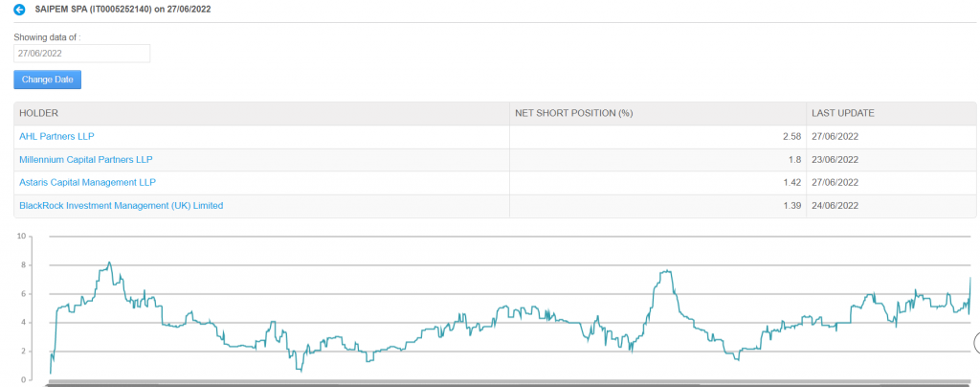
Task: Click the chart y-axis label 4
Action: pos(23,323)
